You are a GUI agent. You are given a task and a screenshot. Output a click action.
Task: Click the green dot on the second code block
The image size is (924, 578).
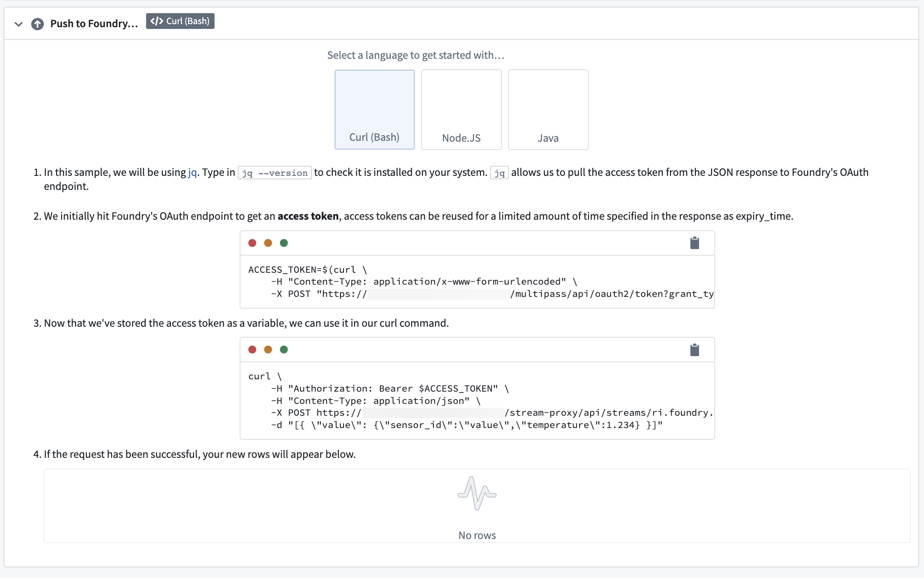pyautogui.click(x=284, y=350)
